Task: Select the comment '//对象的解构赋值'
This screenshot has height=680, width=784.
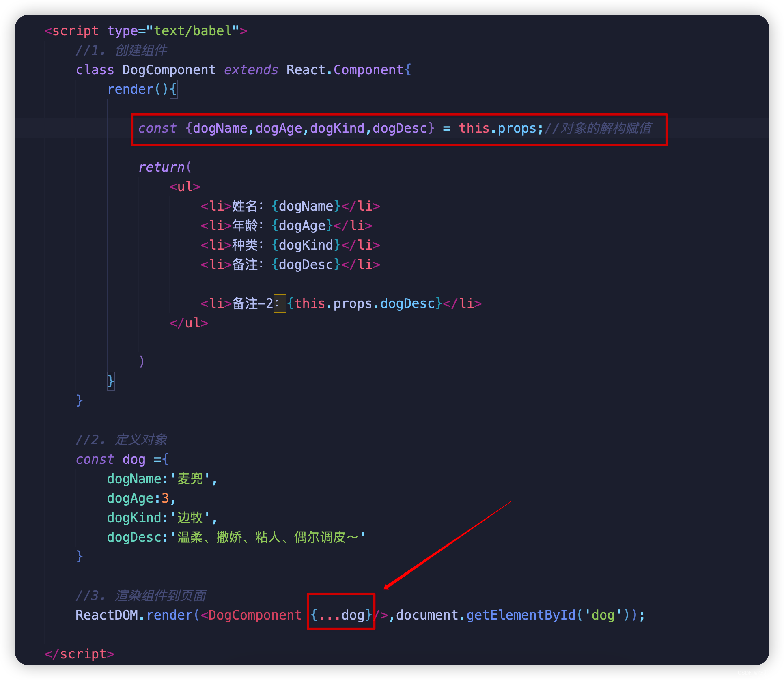Action: coord(598,128)
